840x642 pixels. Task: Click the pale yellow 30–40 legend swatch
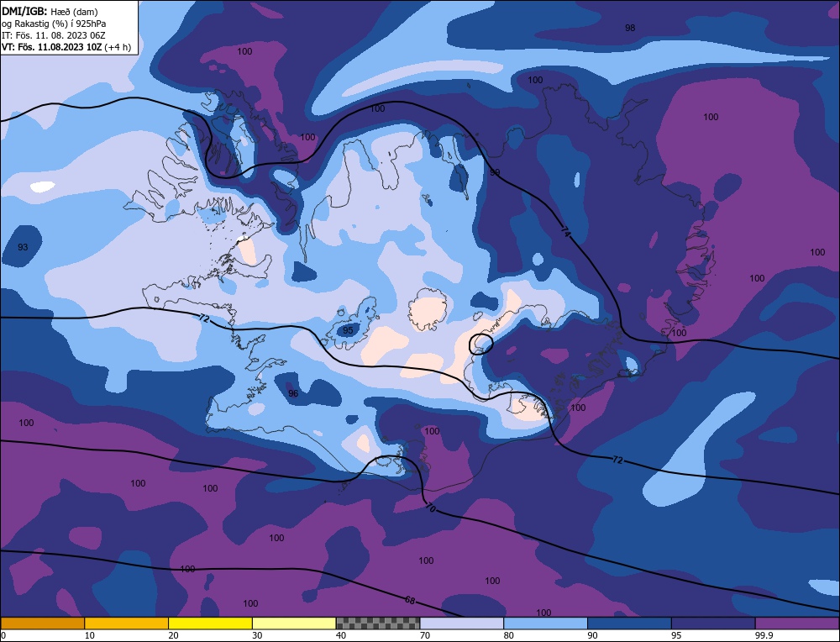[294, 624]
